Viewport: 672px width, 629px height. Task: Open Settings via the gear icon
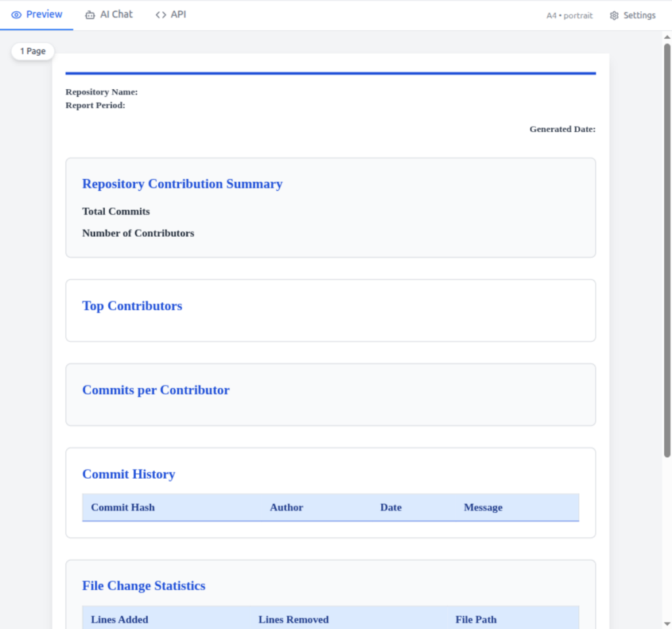pyautogui.click(x=613, y=14)
